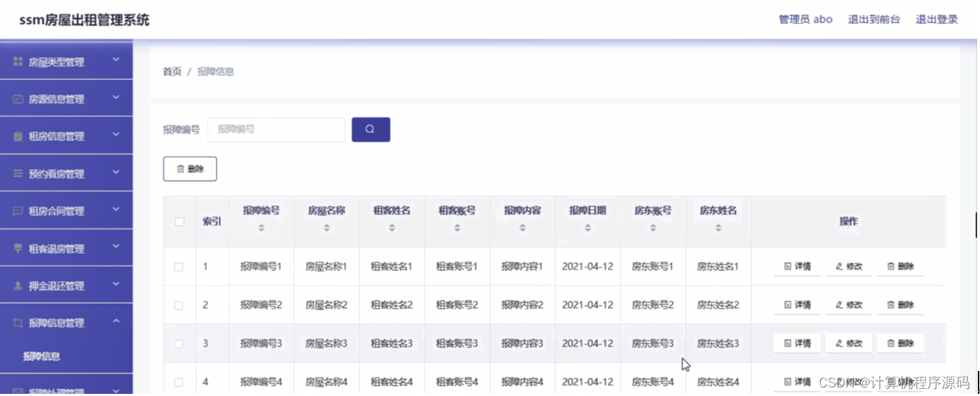This screenshot has width=980, height=396.
Task: Click the cell 报障内容2
Action: (523, 305)
